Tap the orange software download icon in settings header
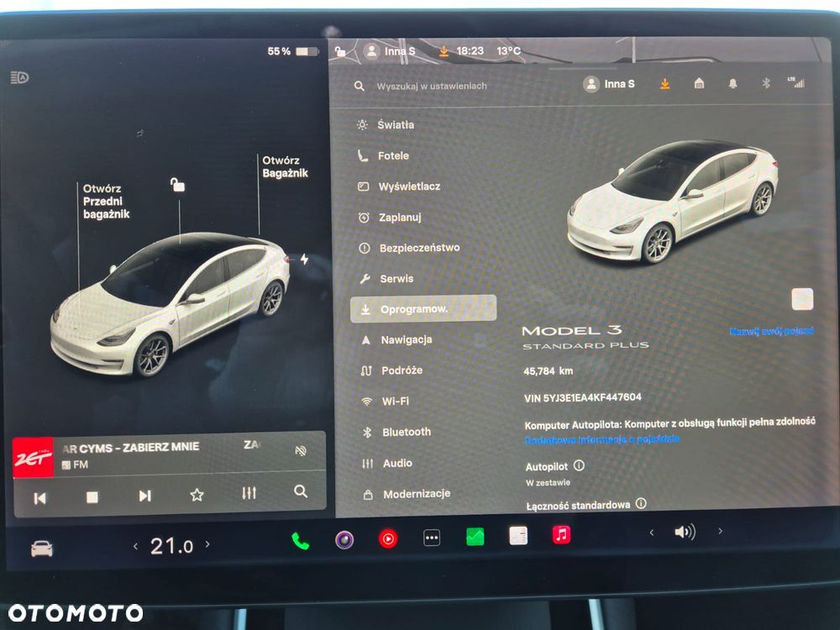This screenshot has height=630, width=840. tap(664, 83)
